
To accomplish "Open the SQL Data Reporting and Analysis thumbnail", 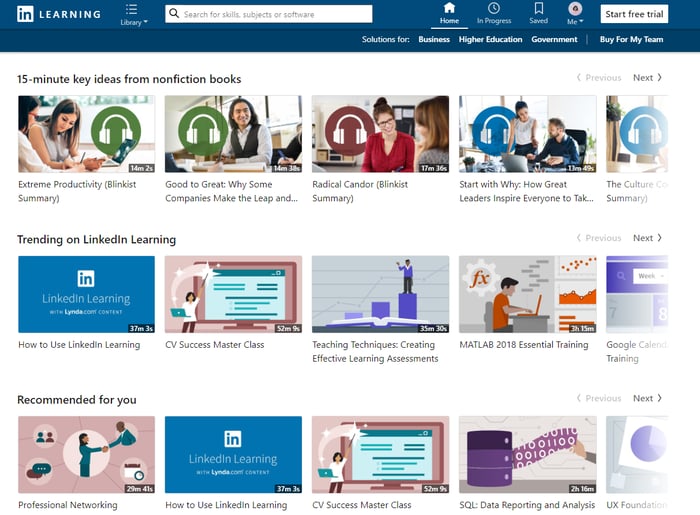I will point(528,454).
